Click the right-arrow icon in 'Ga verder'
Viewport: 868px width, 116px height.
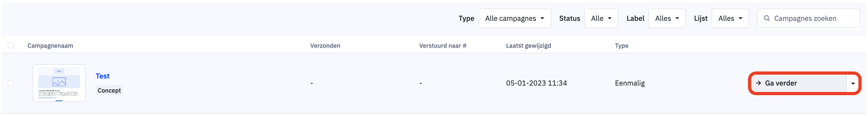point(758,83)
